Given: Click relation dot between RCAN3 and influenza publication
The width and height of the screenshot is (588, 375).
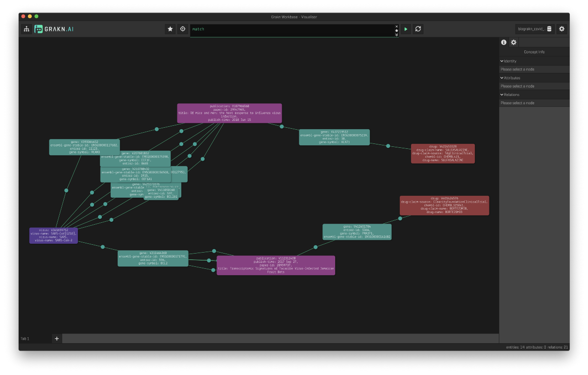Looking at the screenshot, I should click(157, 129).
